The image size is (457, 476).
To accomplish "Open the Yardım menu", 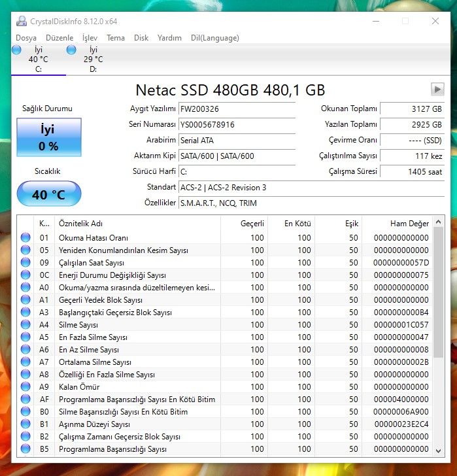I will coord(169,38).
